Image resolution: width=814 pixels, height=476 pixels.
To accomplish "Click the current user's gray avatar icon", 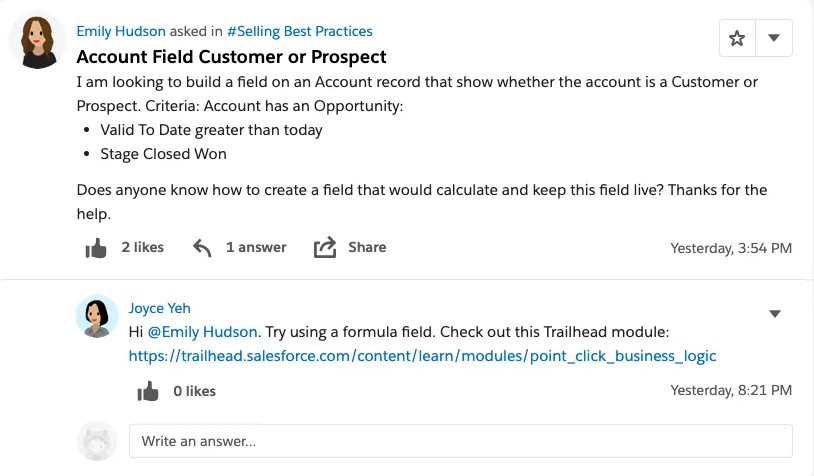I will [97, 441].
